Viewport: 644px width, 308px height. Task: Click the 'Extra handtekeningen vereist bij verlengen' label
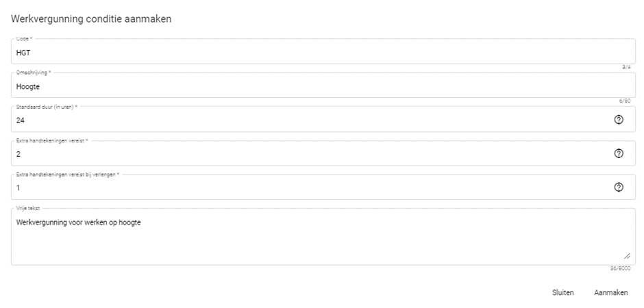click(x=68, y=175)
